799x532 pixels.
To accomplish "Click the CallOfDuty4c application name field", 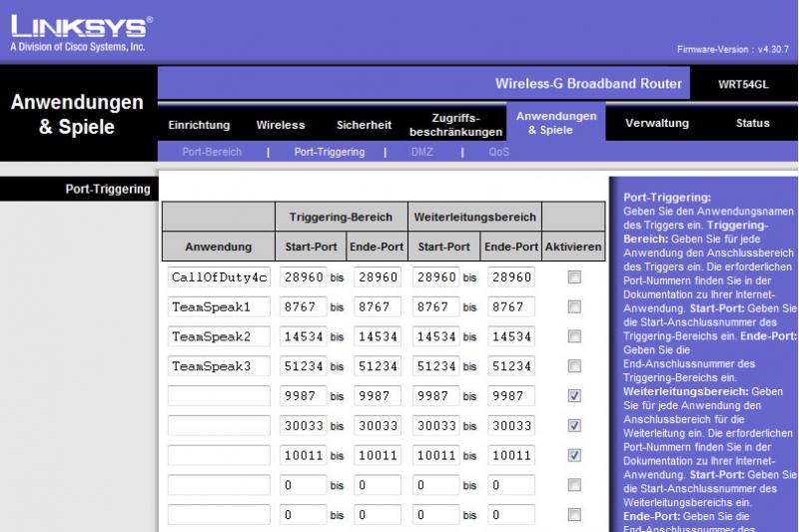I will (x=219, y=277).
